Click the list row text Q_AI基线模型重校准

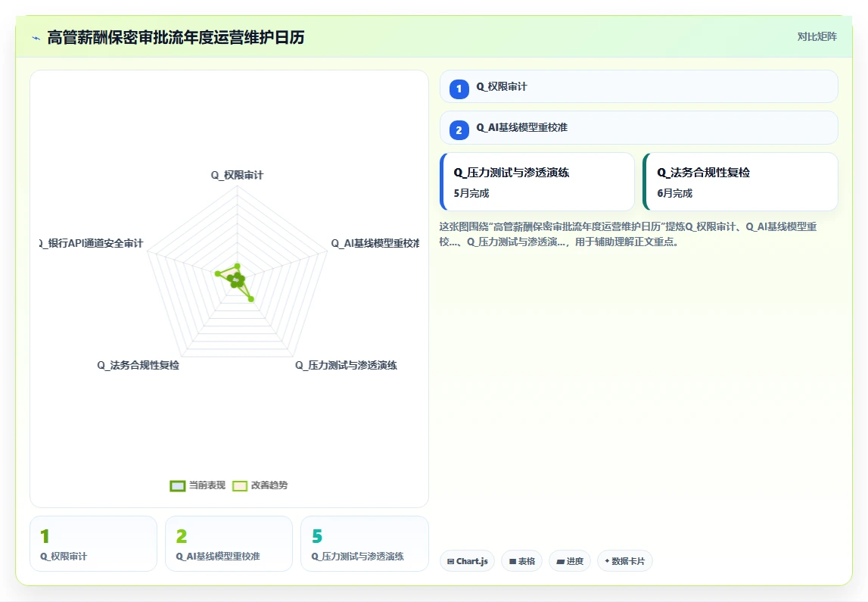pyautogui.click(x=522, y=127)
